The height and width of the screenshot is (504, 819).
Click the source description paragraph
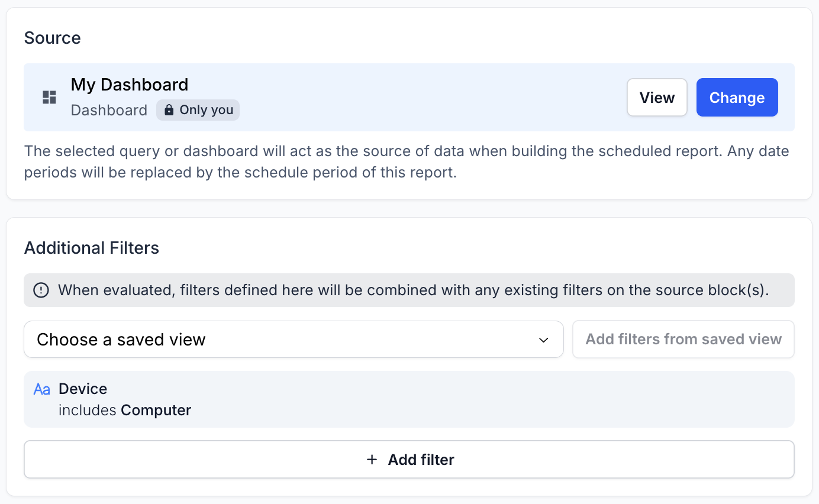[406, 163]
